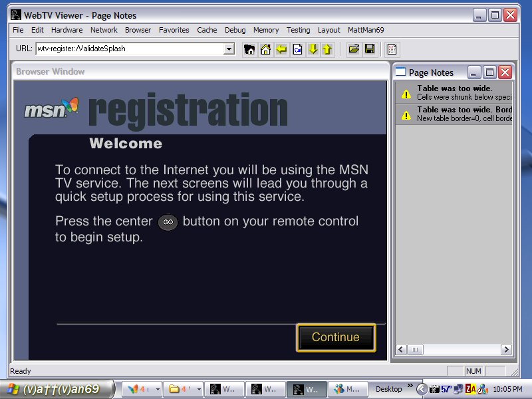The image size is (532, 399).
Task: Open the Network menu
Action: [x=104, y=30]
